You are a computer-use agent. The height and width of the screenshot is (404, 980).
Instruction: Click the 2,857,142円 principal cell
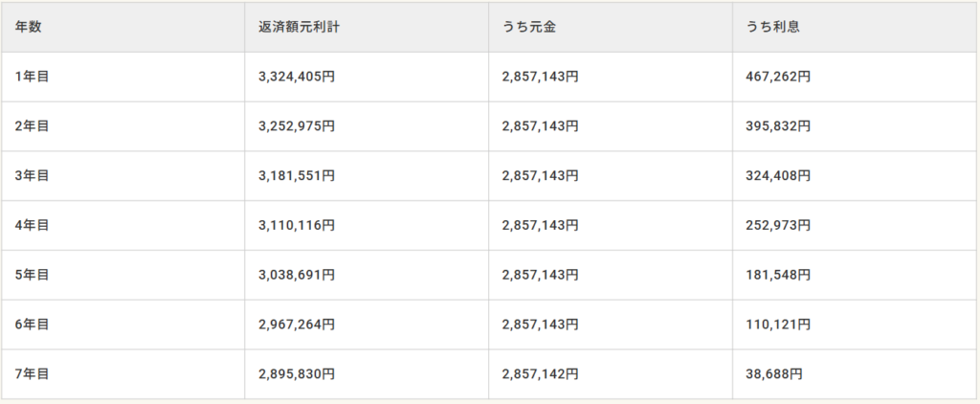click(x=540, y=374)
